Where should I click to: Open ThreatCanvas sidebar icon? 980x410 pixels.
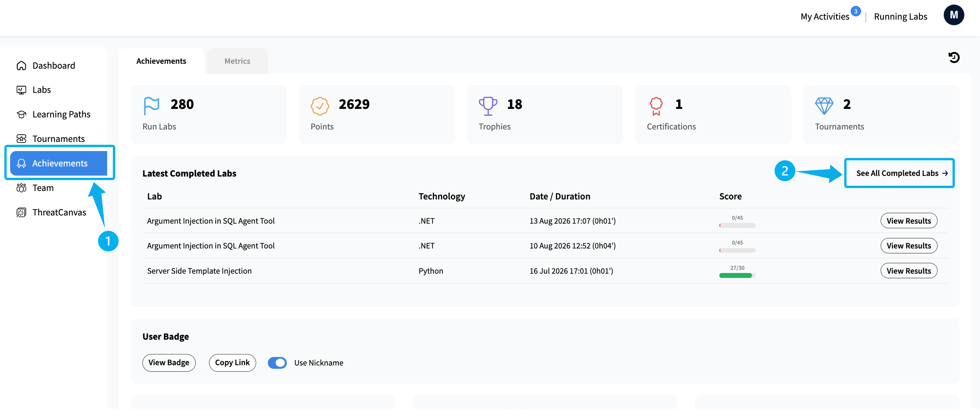pyautogui.click(x=21, y=212)
